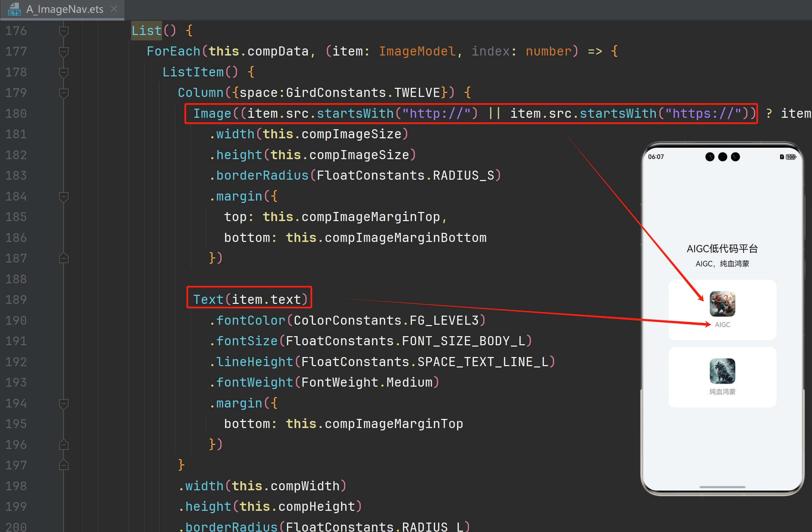This screenshot has height=532, width=812.
Task: Tap the AIGC dragon image in preview
Action: 722,304
